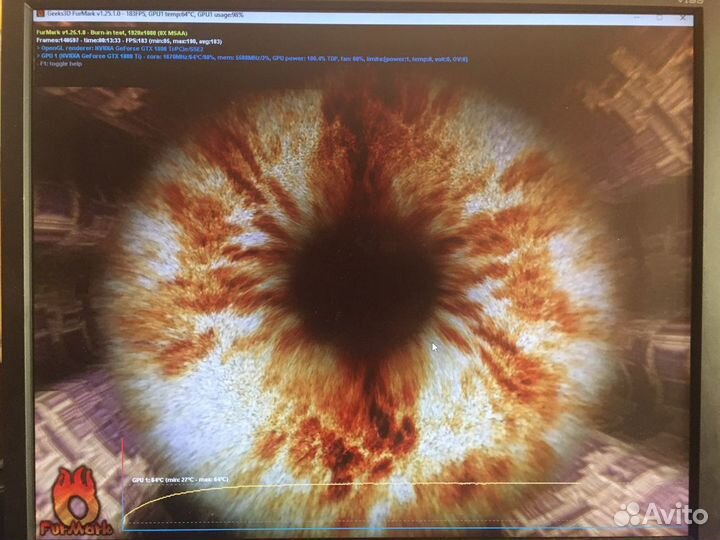Viewport: 720px width, 540px height.
Task: Click the 'GPU 1' core and memory info line
Action: click(252, 59)
